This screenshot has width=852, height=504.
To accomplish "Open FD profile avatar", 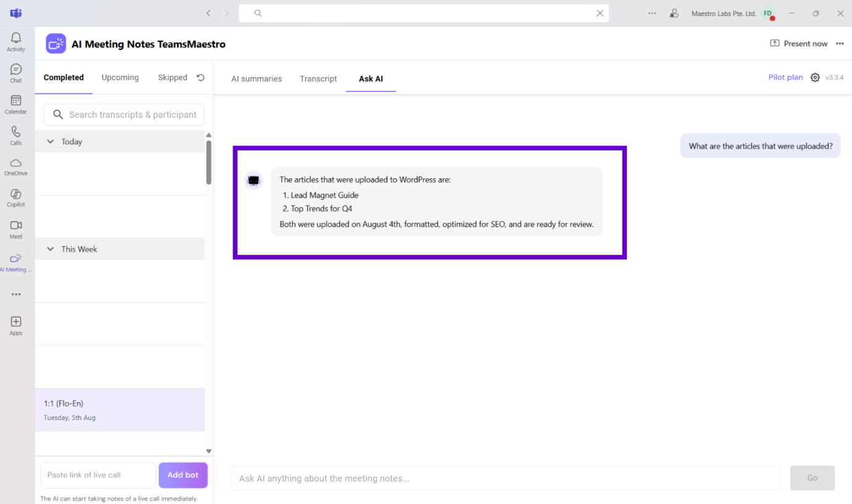I will pos(767,13).
